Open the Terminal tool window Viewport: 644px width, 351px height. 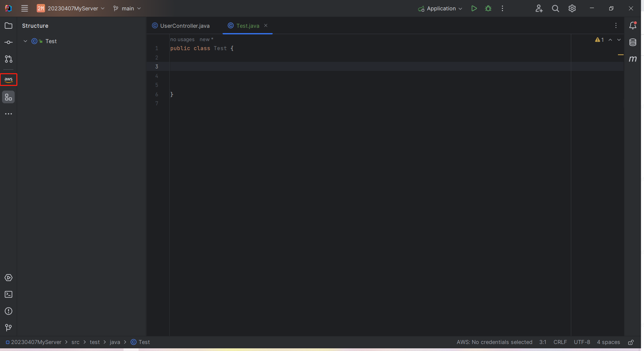pyautogui.click(x=8, y=295)
